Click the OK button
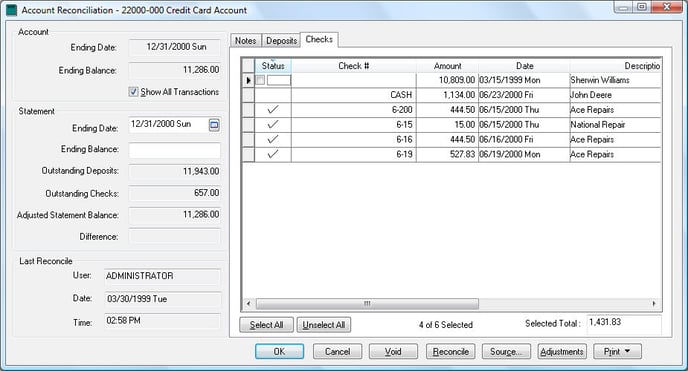 click(280, 351)
